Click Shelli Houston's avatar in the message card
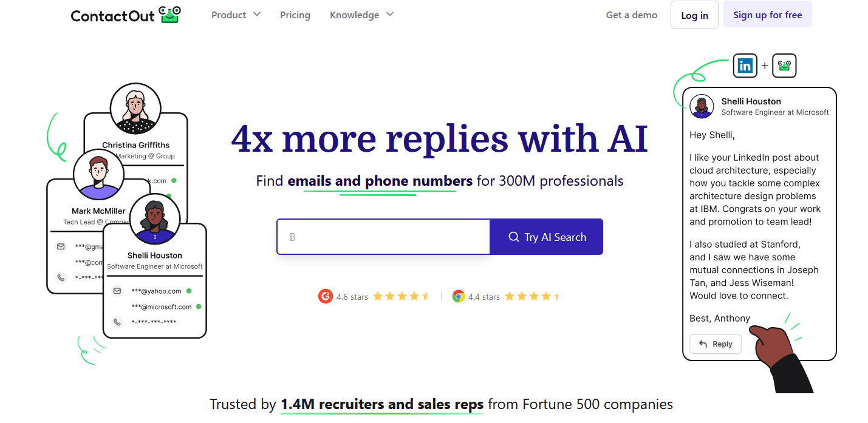868x423 pixels. 702,106
